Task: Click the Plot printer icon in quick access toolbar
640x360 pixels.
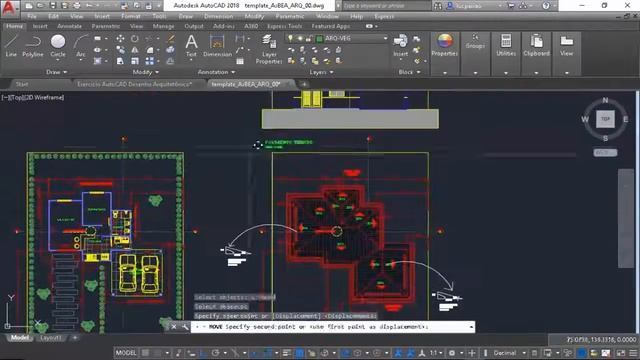Action: [x=77, y=6]
